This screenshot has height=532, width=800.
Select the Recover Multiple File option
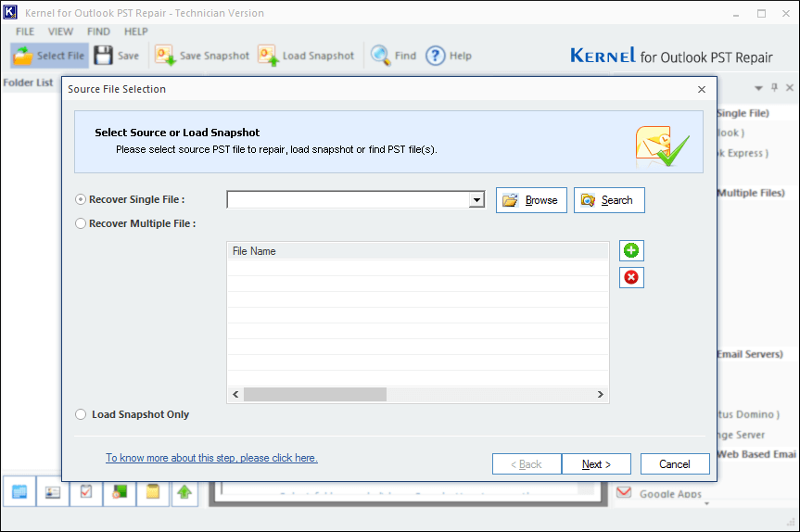point(81,223)
